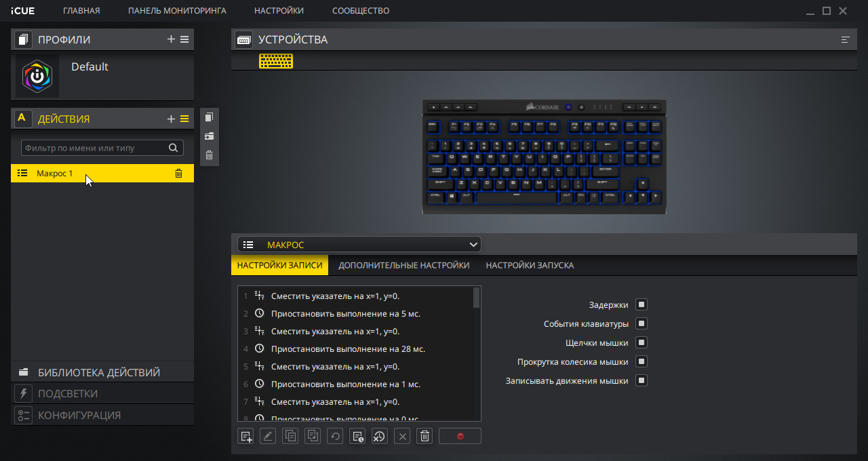Collapse the Профили section header

pos(102,39)
